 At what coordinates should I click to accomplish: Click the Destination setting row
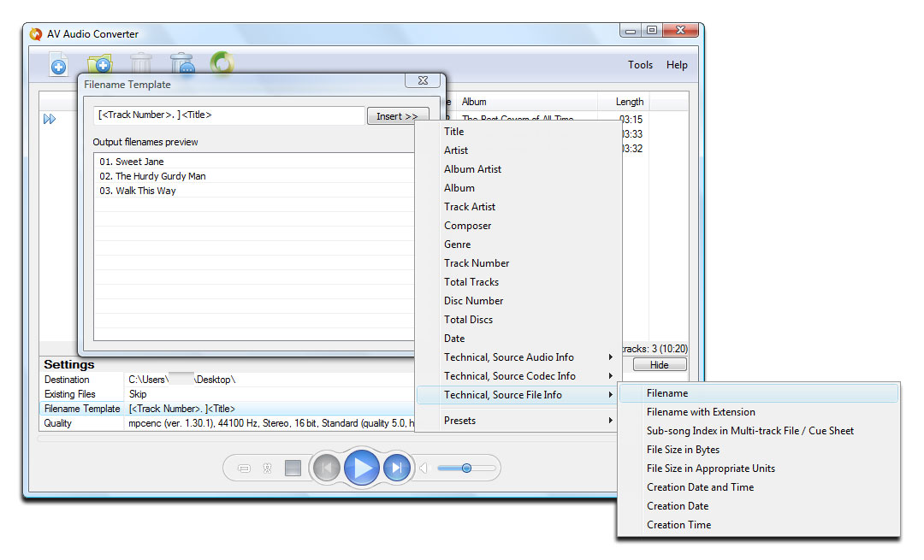tap(228, 380)
